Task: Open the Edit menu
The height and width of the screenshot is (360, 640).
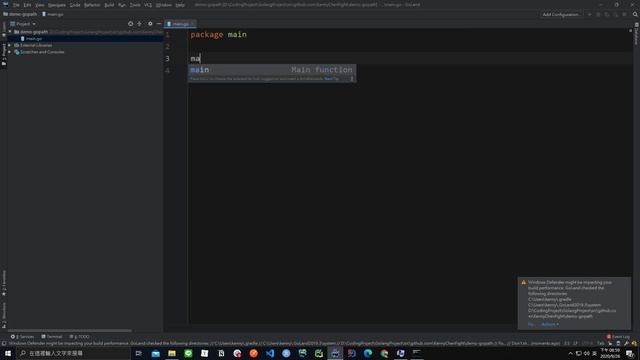Action: click(x=27, y=5)
